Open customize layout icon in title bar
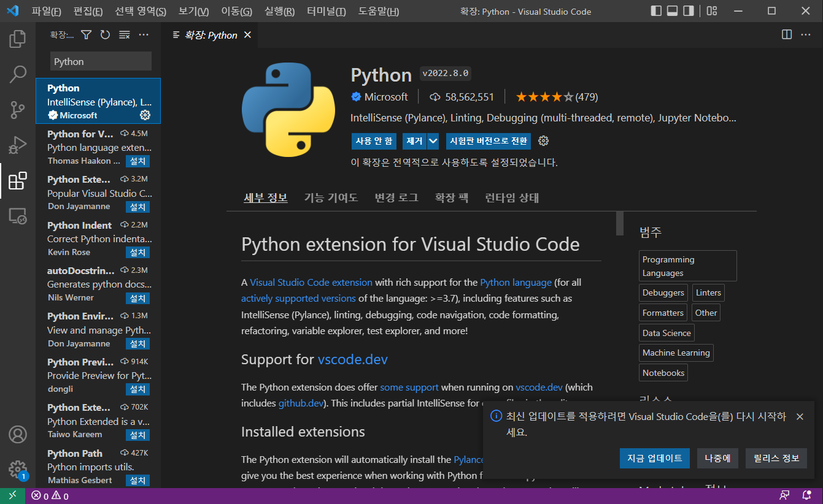This screenshot has width=823, height=504. pos(711,11)
